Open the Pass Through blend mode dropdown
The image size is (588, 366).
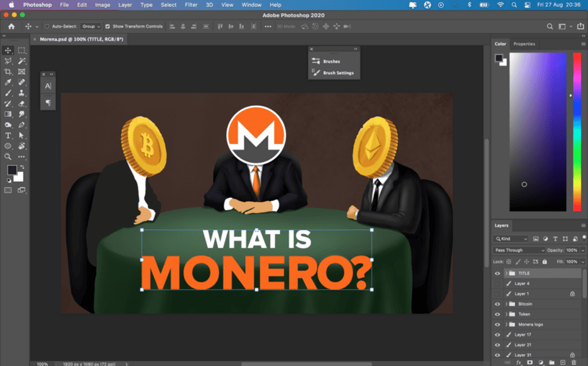519,251
